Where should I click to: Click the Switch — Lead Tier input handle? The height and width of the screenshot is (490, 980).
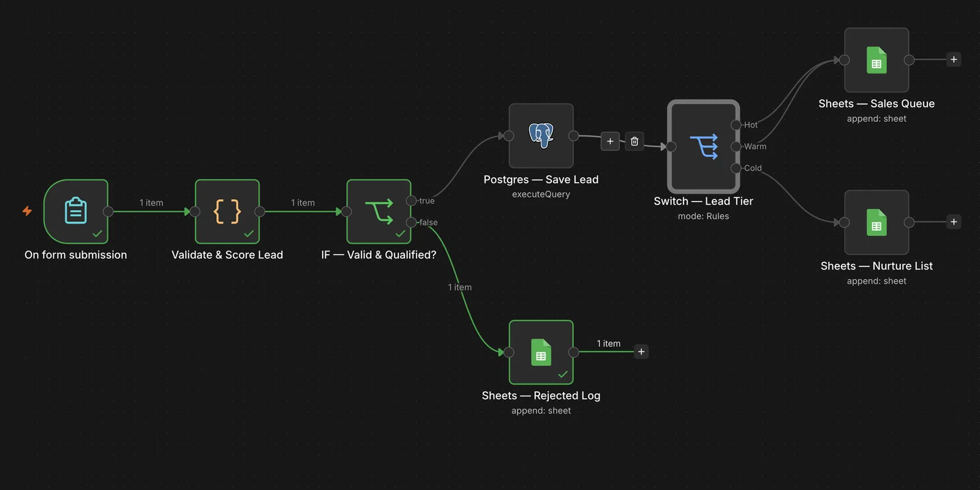point(671,146)
